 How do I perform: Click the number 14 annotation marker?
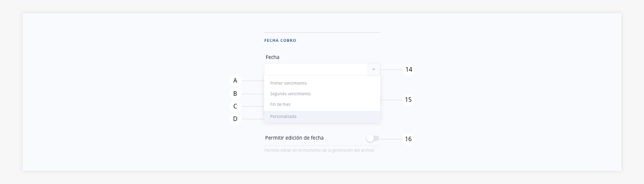point(409,70)
